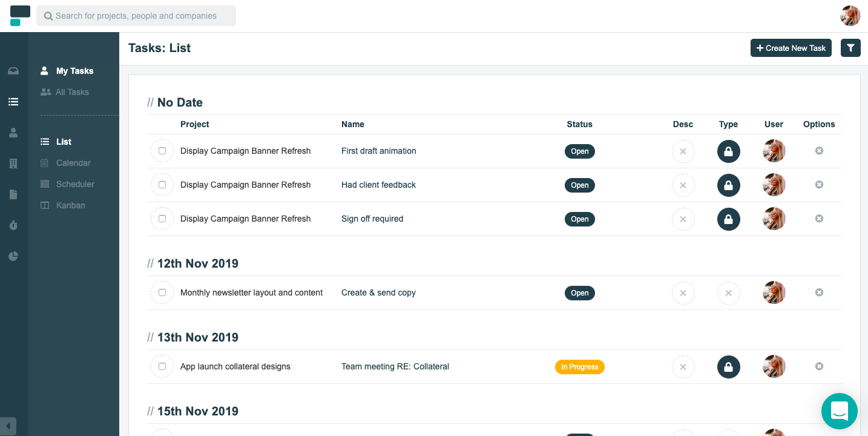868x436 pixels.
Task: Click the Desc icon for Had client feedback
Action: 683,185
